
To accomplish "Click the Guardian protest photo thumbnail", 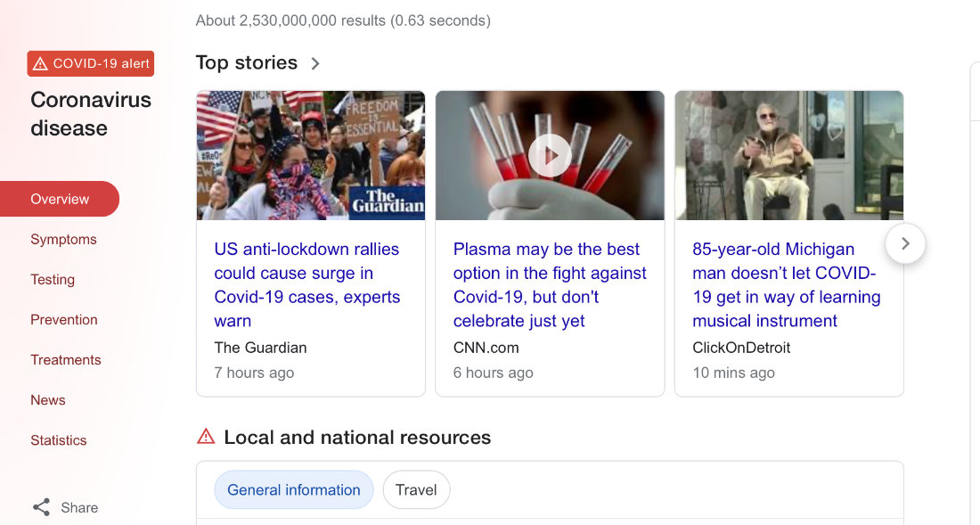I will click(311, 156).
